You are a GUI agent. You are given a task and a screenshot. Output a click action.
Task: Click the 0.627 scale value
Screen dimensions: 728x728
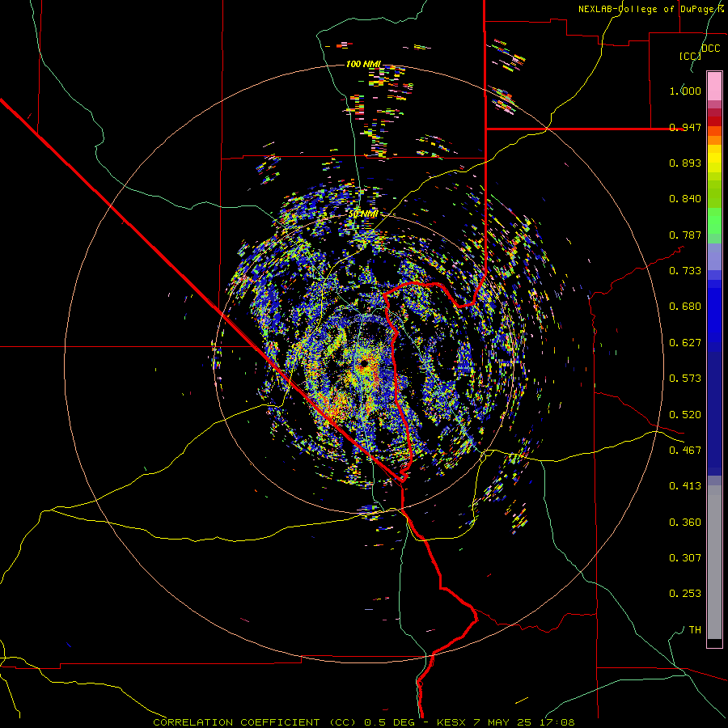[x=685, y=343]
